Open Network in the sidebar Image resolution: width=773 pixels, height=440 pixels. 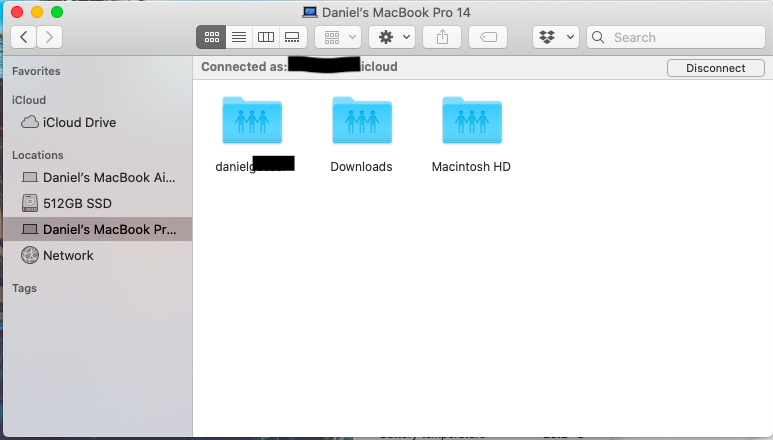(x=98, y=255)
